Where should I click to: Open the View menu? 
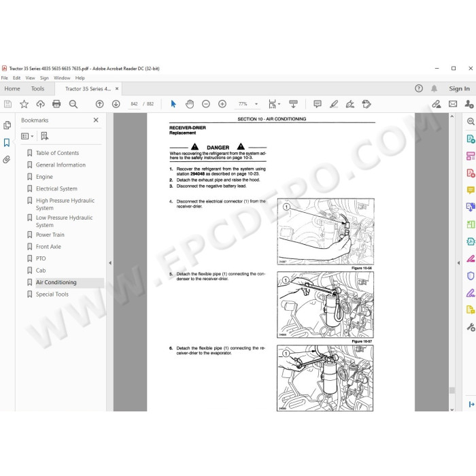[x=30, y=78]
